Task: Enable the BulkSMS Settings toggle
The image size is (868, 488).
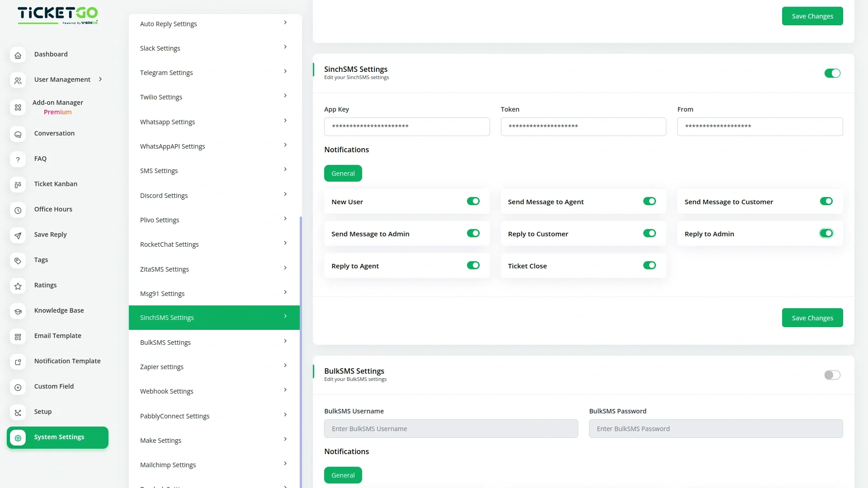Action: coord(832,375)
